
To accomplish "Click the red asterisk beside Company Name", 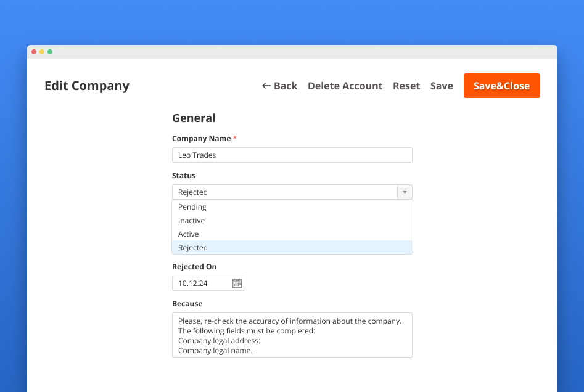I will point(234,138).
